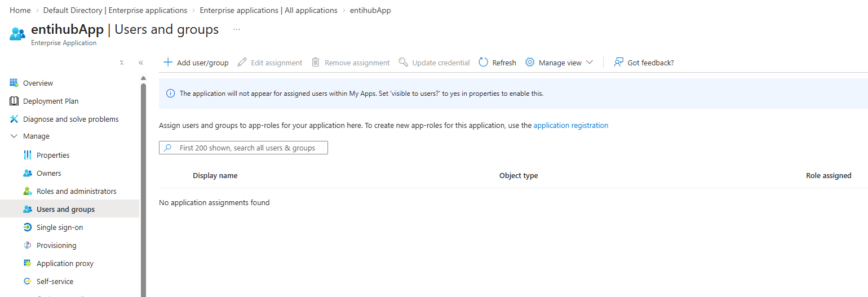Click the Home breadcrumb link
This screenshot has width=868, height=297.
click(x=20, y=10)
